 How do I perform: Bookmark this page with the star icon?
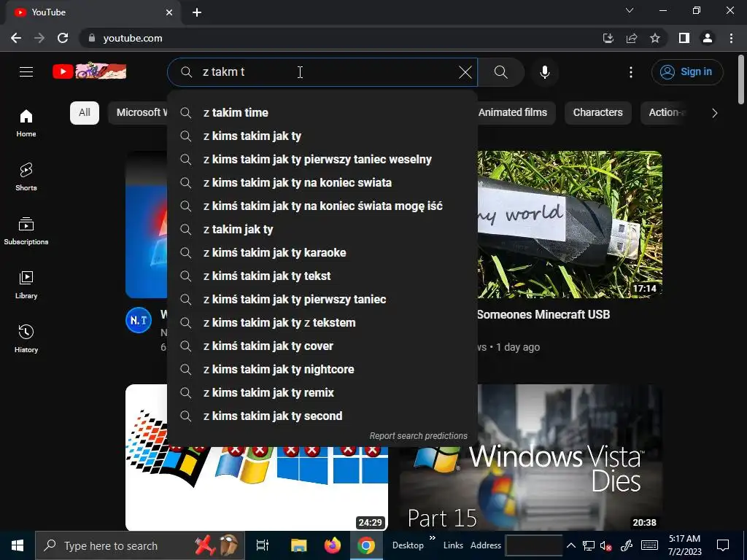pyautogui.click(x=655, y=38)
